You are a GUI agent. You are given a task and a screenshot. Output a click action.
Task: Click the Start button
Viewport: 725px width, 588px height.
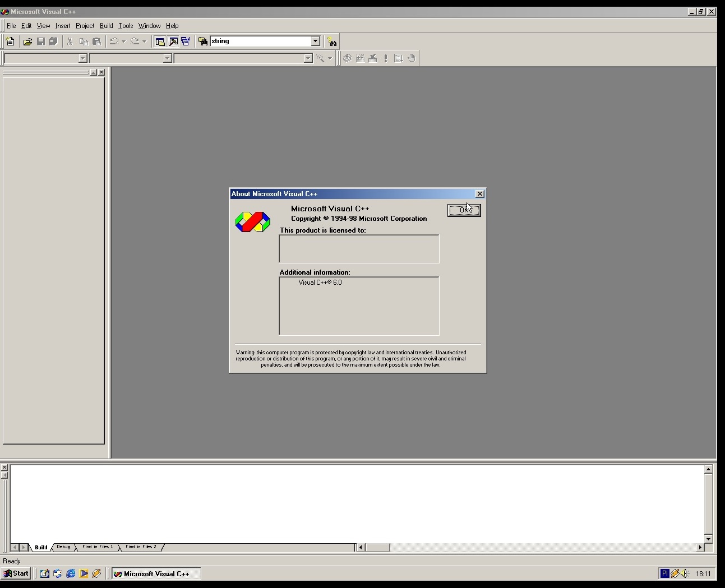16,573
